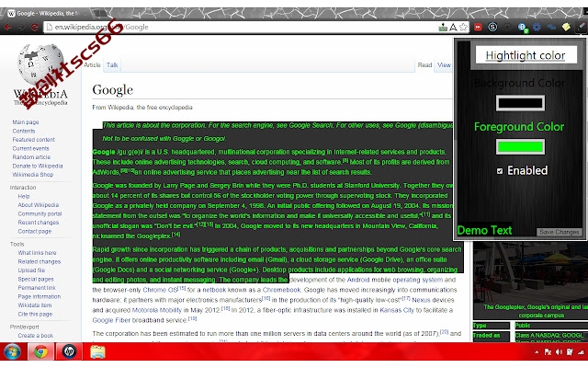Screen dimensions: 588x368
Task: Click the volume speaker tray icon
Action: click(559, 351)
